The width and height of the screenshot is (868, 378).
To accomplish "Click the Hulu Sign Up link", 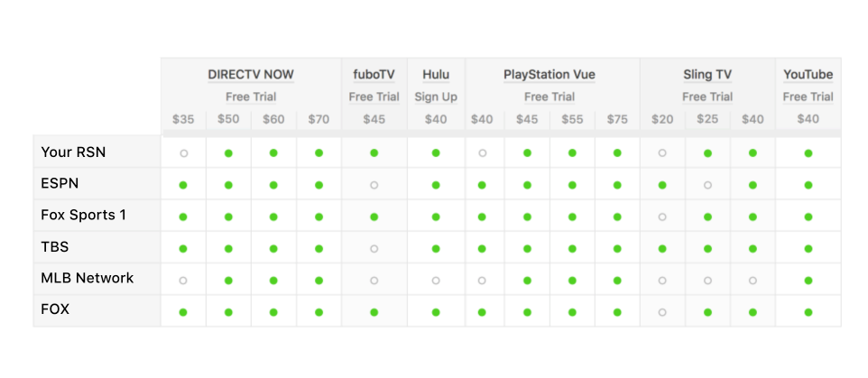I will (x=436, y=97).
